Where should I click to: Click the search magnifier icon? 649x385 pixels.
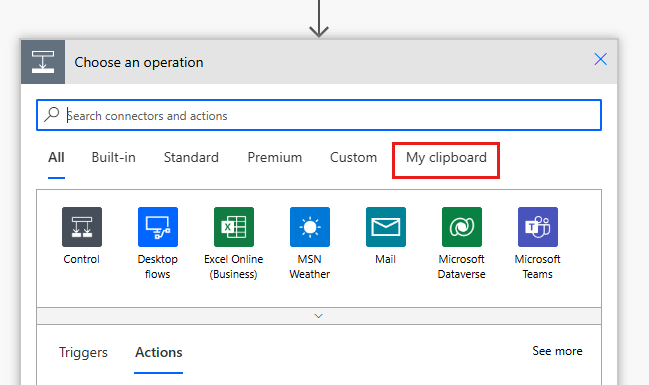tap(52, 115)
